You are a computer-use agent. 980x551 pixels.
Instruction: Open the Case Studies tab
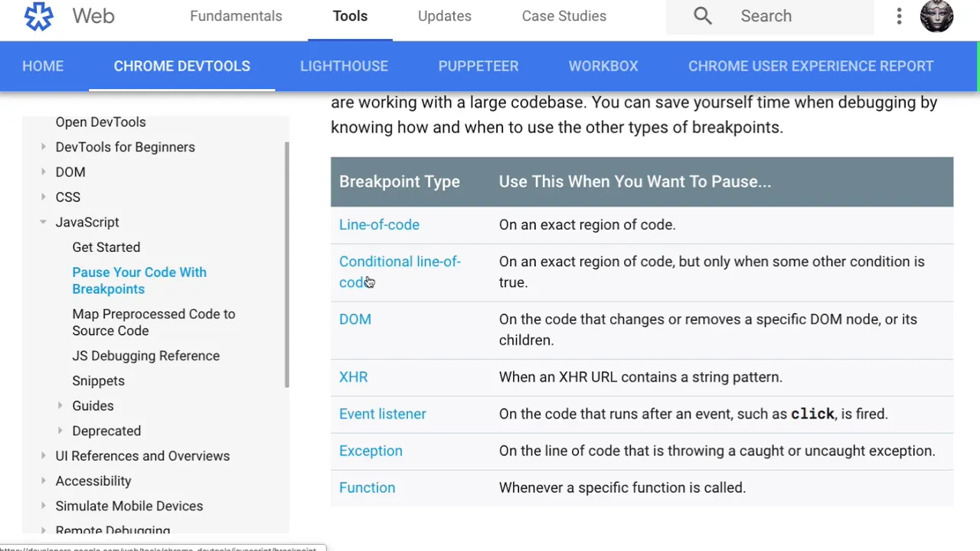coord(564,16)
